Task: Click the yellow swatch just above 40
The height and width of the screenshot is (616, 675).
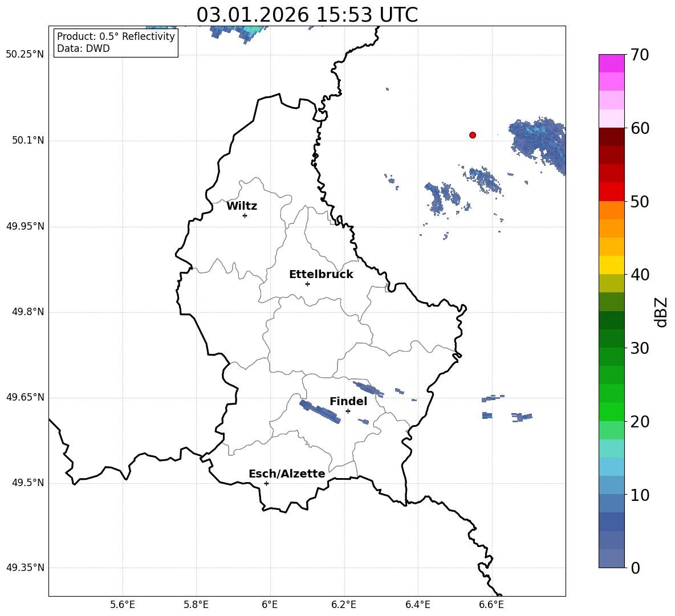Action: [x=611, y=265]
